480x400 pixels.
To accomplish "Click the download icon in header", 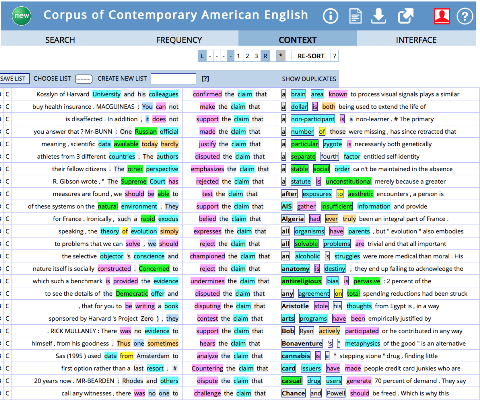I will pyautogui.click(x=379, y=16).
